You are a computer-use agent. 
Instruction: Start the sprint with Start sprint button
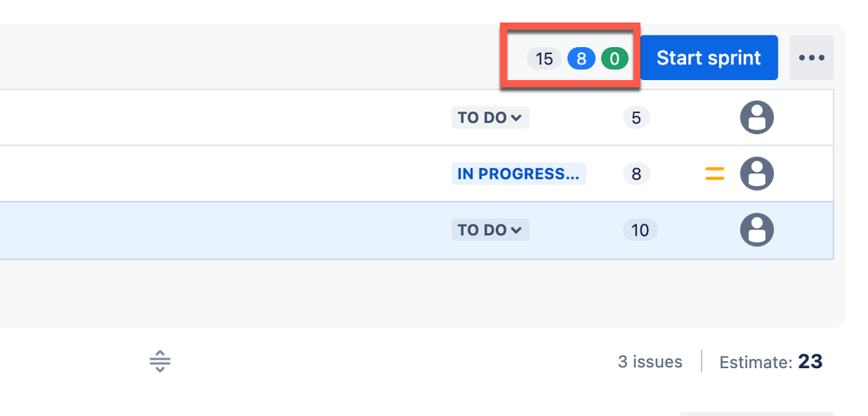coord(709,57)
